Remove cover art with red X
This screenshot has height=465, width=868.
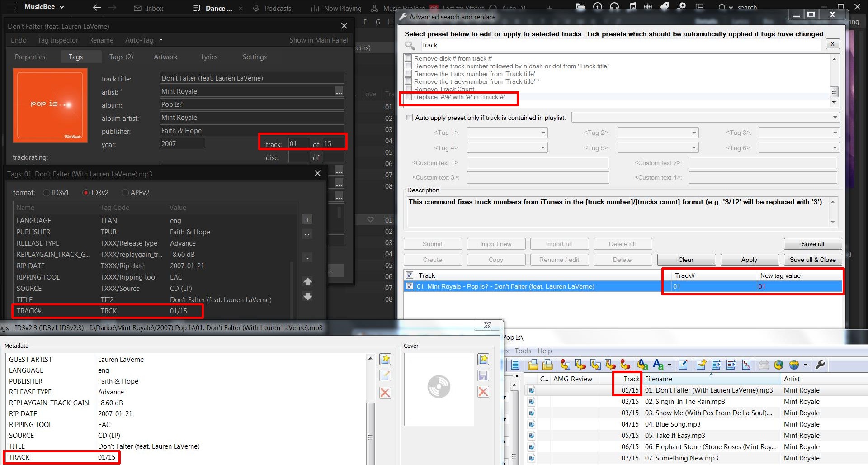(x=483, y=392)
